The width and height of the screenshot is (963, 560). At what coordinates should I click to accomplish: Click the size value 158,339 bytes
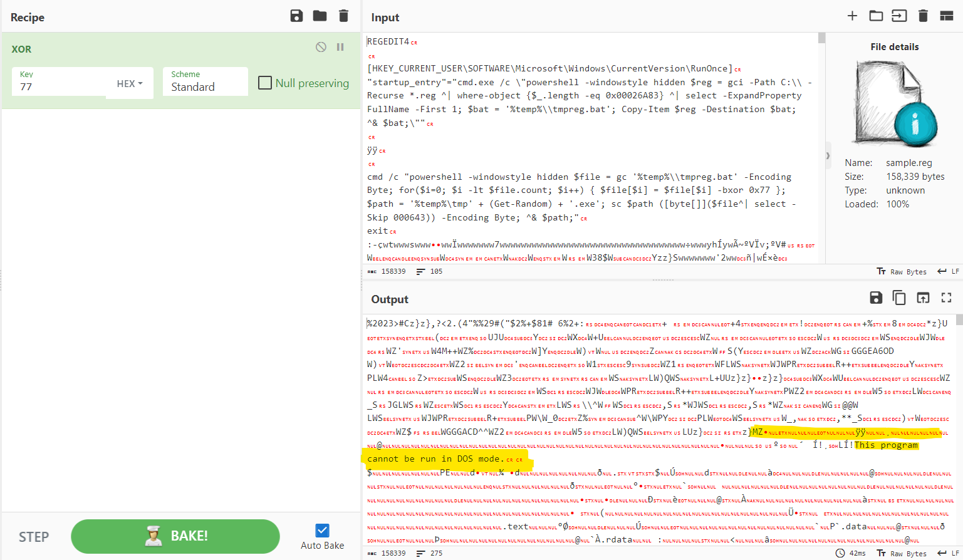pos(915,177)
